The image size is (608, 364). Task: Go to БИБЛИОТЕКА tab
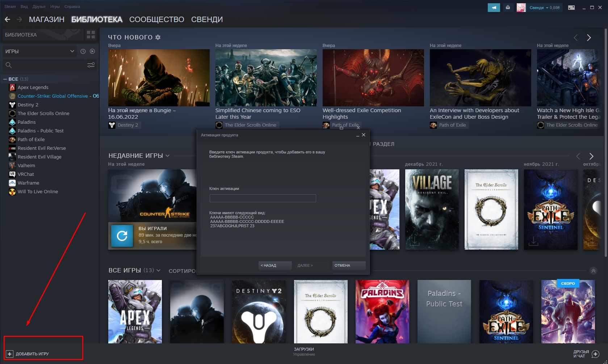(97, 20)
